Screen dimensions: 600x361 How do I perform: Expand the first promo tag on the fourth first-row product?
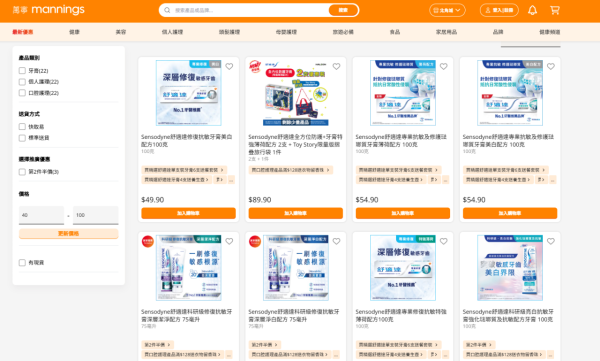(x=505, y=170)
